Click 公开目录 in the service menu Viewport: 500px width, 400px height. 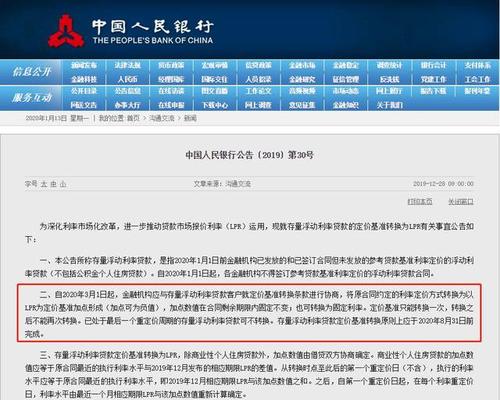[84, 91]
